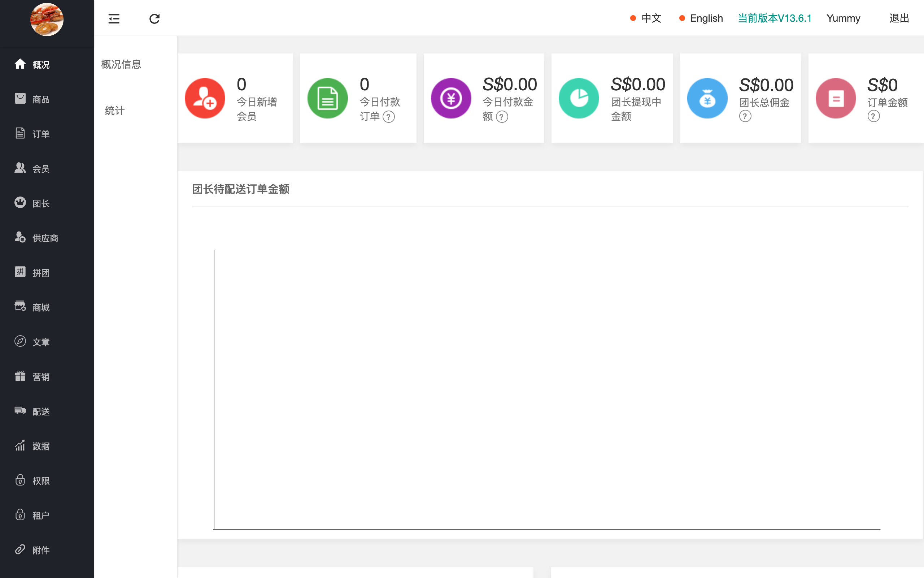The width and height of the screenshot is (924, 578).
Task: Select the 概况信息 submenu item
Action: click(121, 64)
